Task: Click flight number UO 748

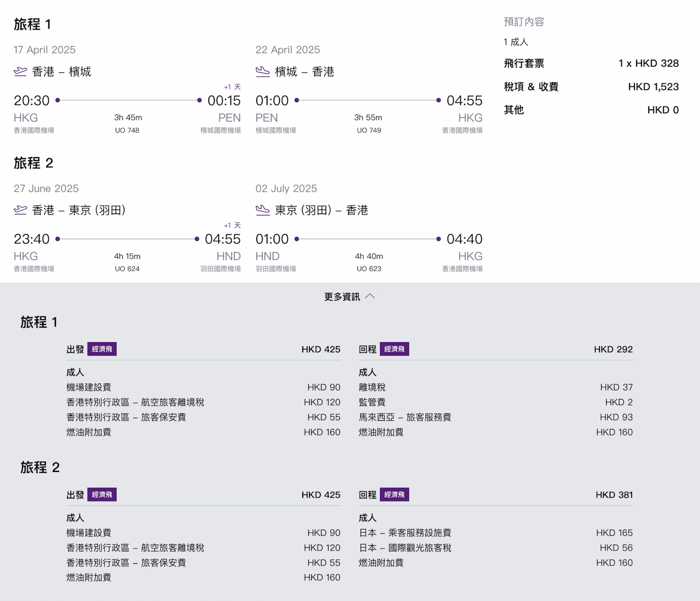Action: pyautogui.click(x=127, y=131)
